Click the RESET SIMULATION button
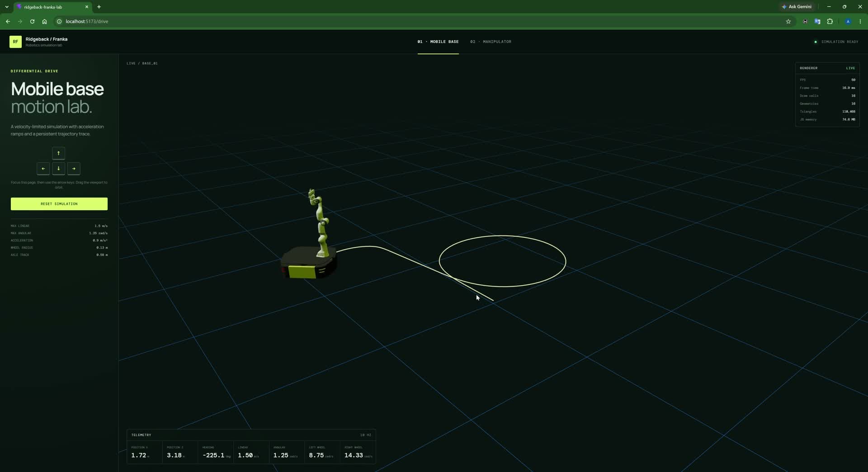Viewport: 868px width, 472px height. [x=59, y=204]
